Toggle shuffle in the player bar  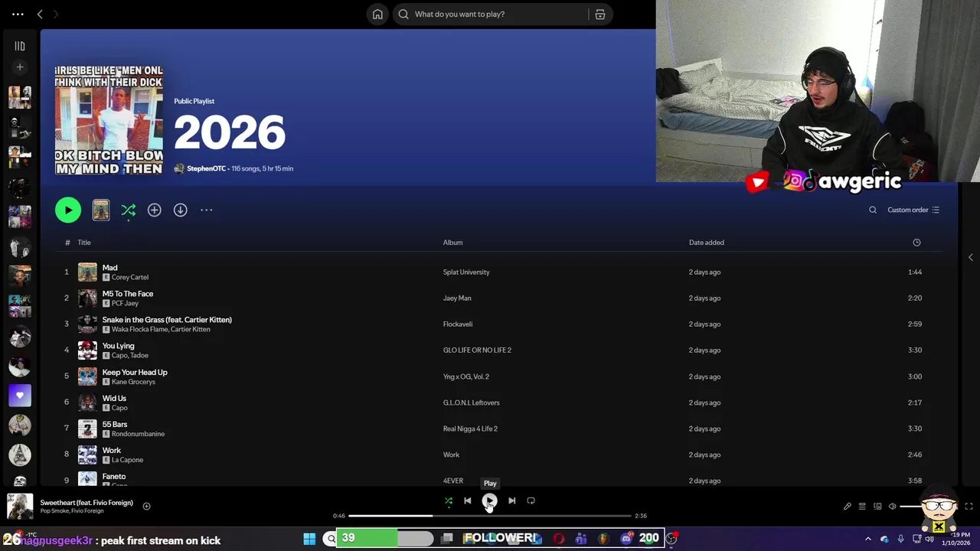click(x=449, y=501)
